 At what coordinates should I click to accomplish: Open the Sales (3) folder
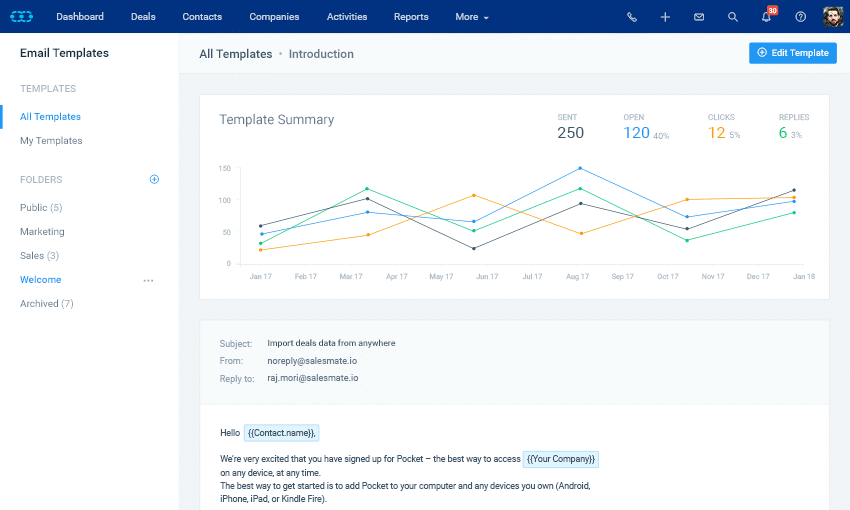(x=40, y=255)
